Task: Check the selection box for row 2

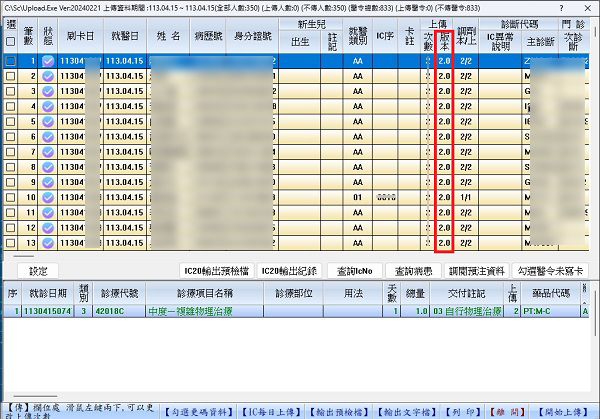Action: tap(10, 76)
